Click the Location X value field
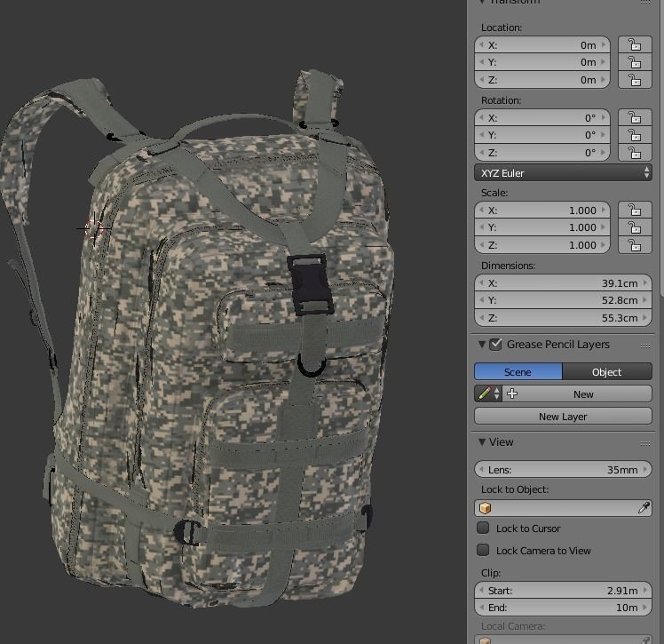 click(542, 44)
